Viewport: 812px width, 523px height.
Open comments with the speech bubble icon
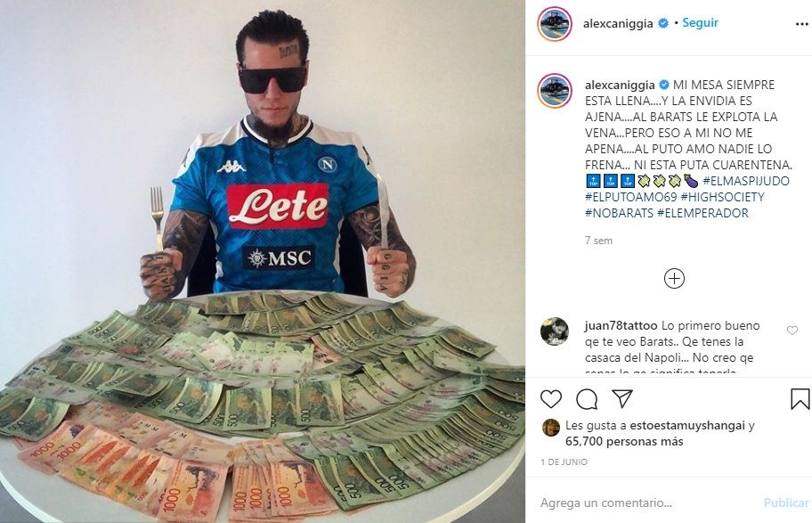pos(587,399)
